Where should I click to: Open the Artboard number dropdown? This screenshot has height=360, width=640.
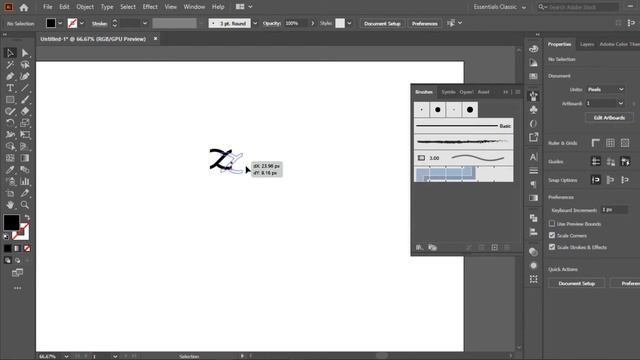point(621,103)
